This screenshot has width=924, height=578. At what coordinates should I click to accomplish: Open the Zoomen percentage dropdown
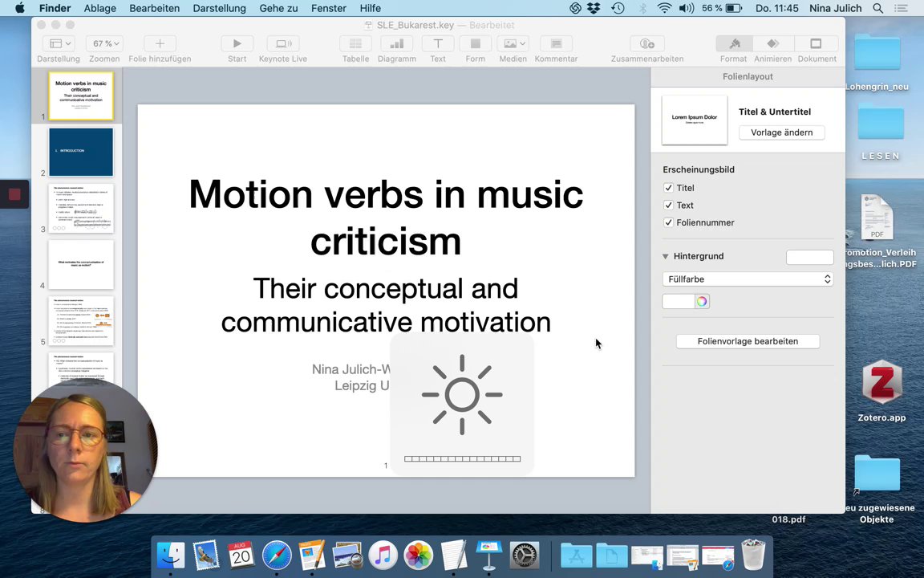[x=104, y=44]
